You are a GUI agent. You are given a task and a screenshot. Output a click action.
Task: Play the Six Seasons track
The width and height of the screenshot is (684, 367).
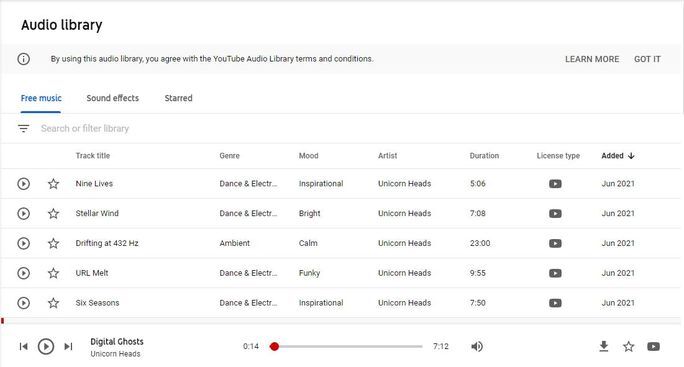tap(24, 303)
